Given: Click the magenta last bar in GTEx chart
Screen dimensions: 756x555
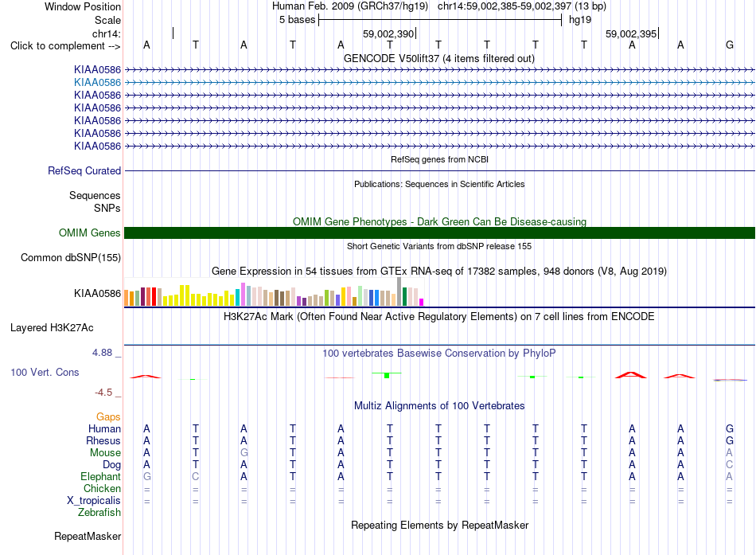Looking at the screenshot, I should pos(421,302).
